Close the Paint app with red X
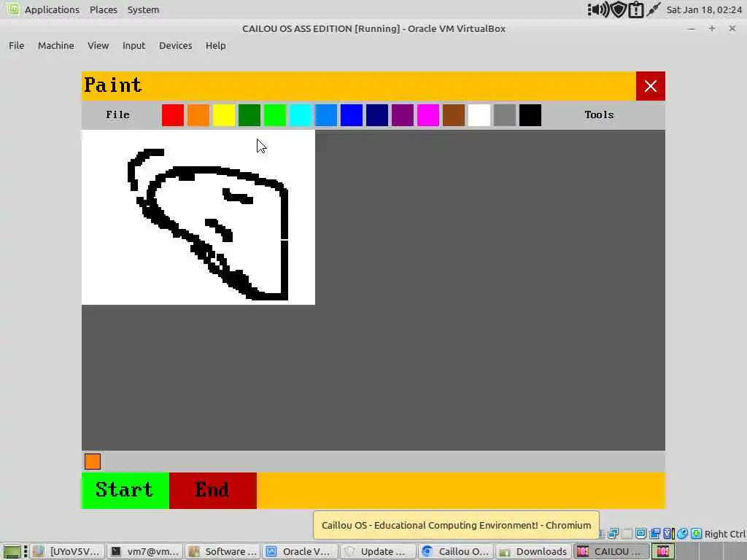 [650, 86]
